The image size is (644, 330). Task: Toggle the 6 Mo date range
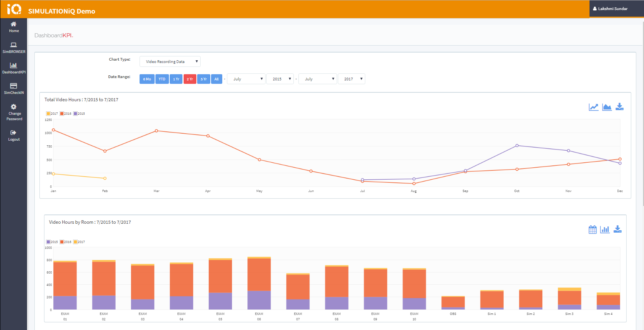coord(147,79)
